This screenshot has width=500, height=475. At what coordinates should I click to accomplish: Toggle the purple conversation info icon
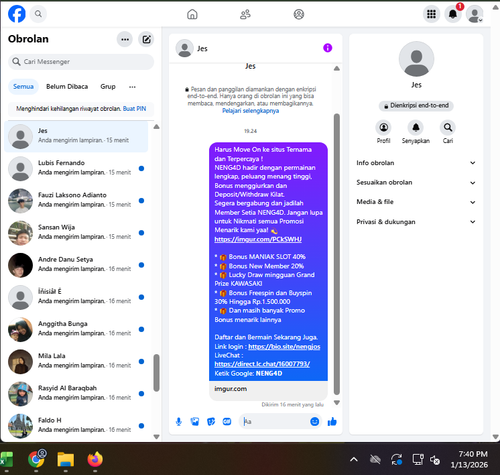pyautogui.click(x=328, y=48)
